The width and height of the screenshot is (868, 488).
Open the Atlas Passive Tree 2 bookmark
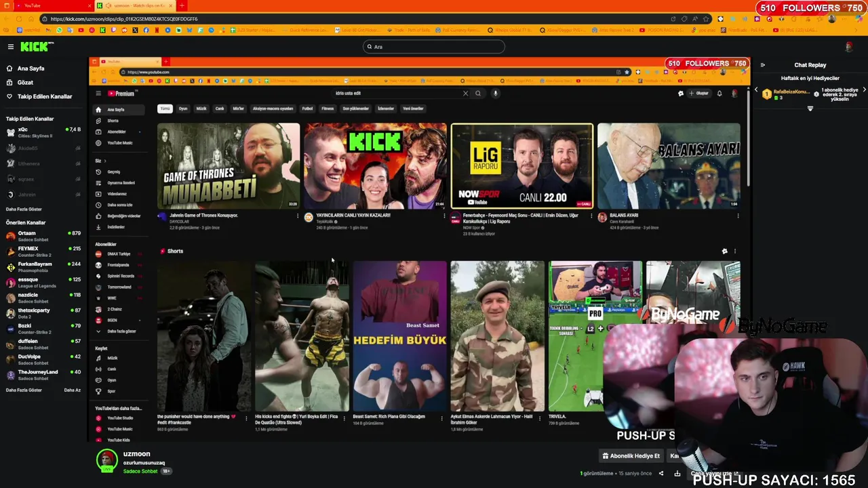coord(613,30)
